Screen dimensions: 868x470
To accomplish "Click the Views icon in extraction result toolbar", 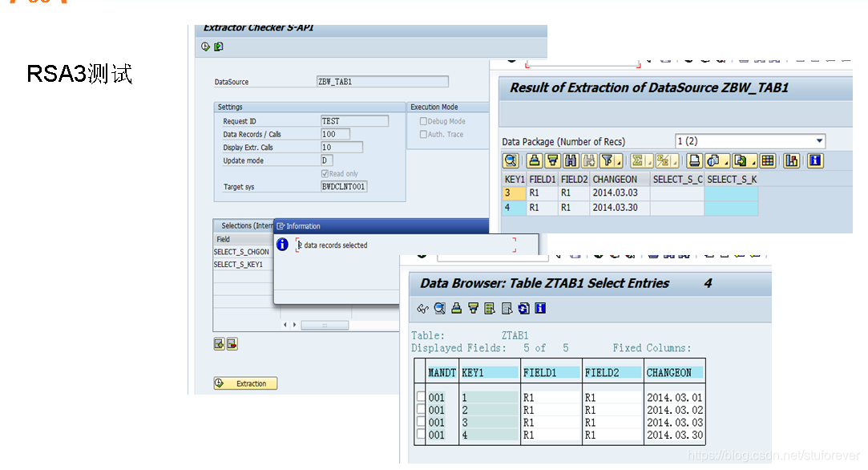I will (x=713, y=160).
